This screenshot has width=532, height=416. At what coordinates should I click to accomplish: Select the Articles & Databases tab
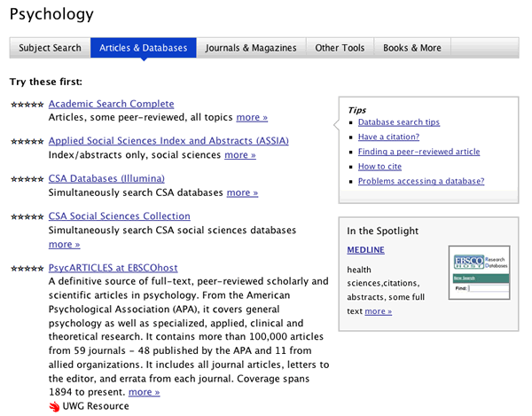(x=143, y=48)
